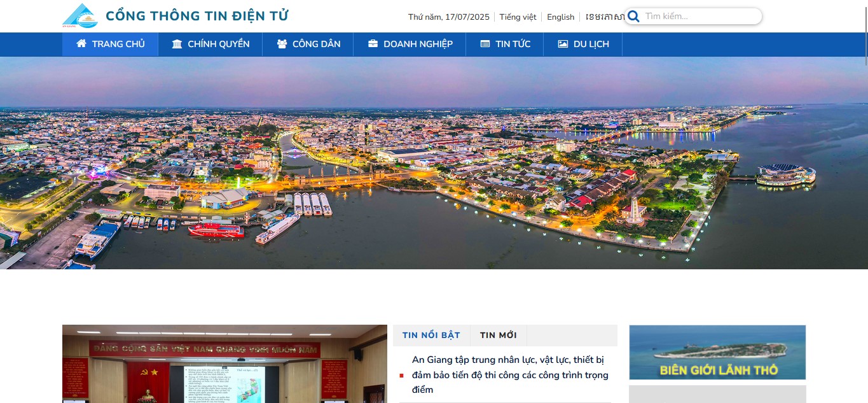Click the government building icon beside Chính quyền
The width and height of the screenshot is (868, 403).
(x=177, y=44)
